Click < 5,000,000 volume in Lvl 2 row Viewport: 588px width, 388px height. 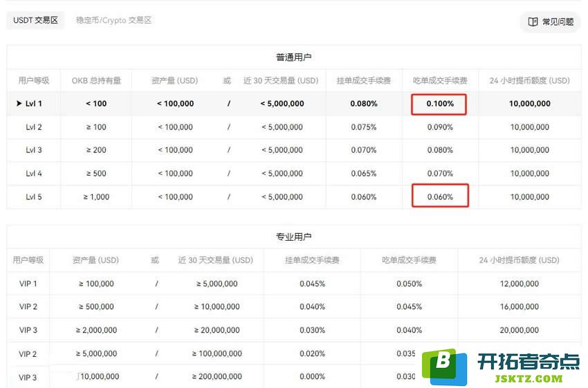[x=282, y=127]
